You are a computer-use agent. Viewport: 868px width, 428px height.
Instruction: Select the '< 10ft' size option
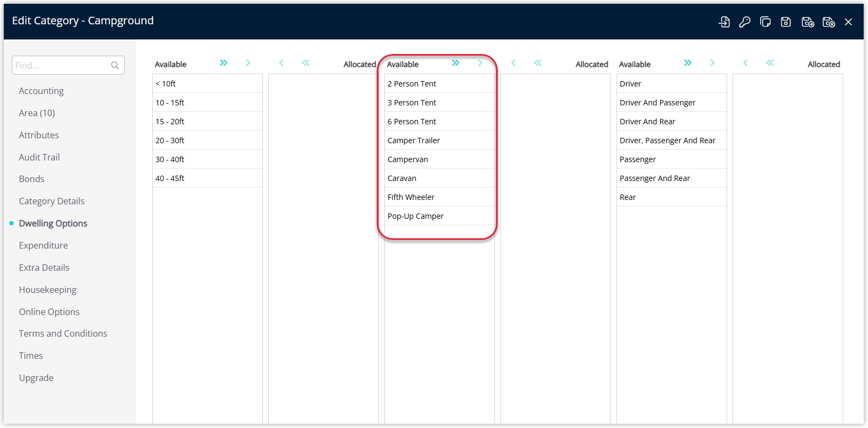[x=207, y=84]
